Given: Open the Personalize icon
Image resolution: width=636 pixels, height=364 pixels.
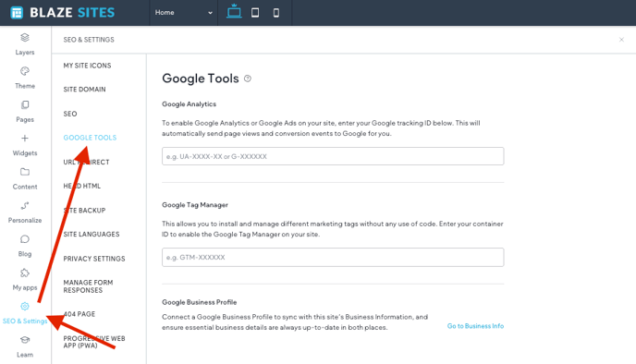Looking at the screenshot, I should pos(25,205).
